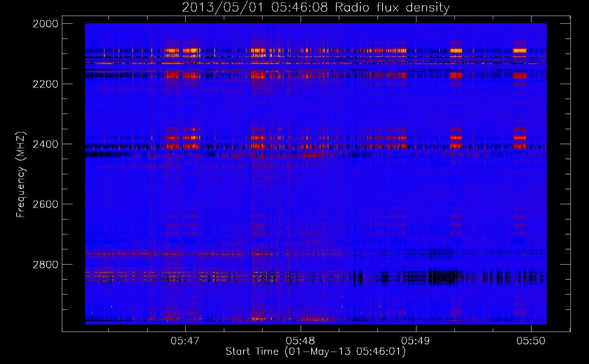
Task: Click the plot title "2013/05/01 05:46:08 Radio flux density"
Action: tap(316, 8)
